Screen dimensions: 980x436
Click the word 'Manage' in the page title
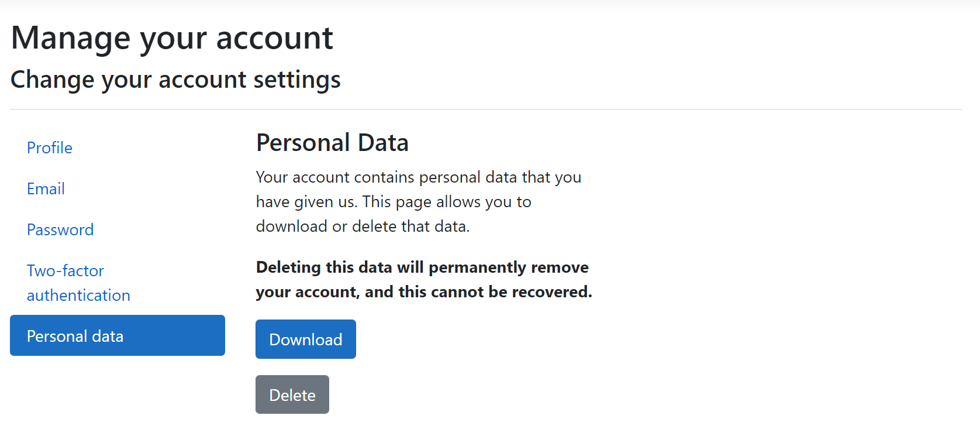[71, 39]
